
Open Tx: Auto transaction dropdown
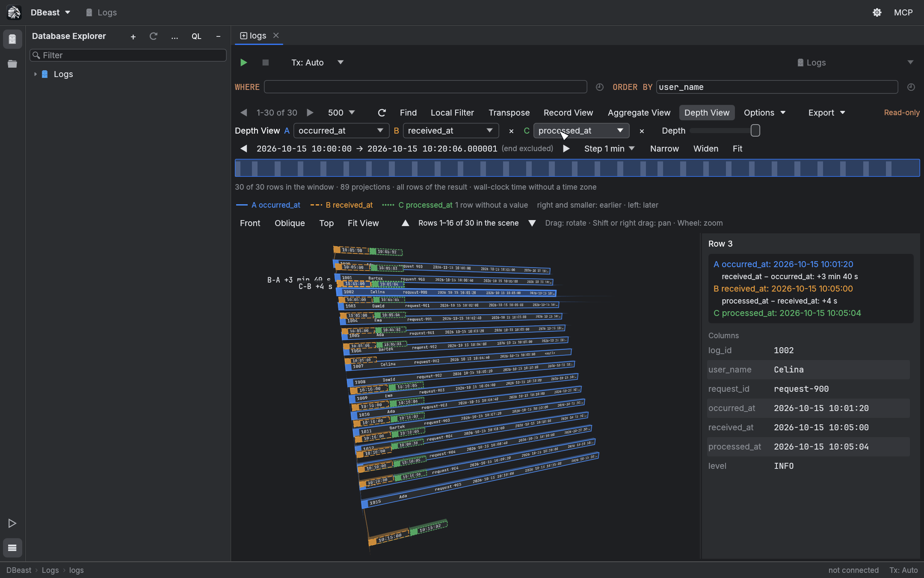point(317,63)
